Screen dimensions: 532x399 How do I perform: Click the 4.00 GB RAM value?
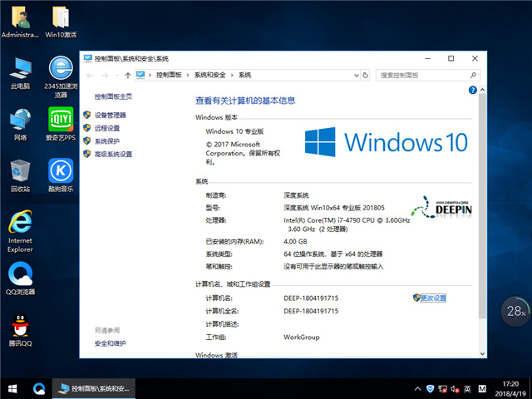[295, 242]
